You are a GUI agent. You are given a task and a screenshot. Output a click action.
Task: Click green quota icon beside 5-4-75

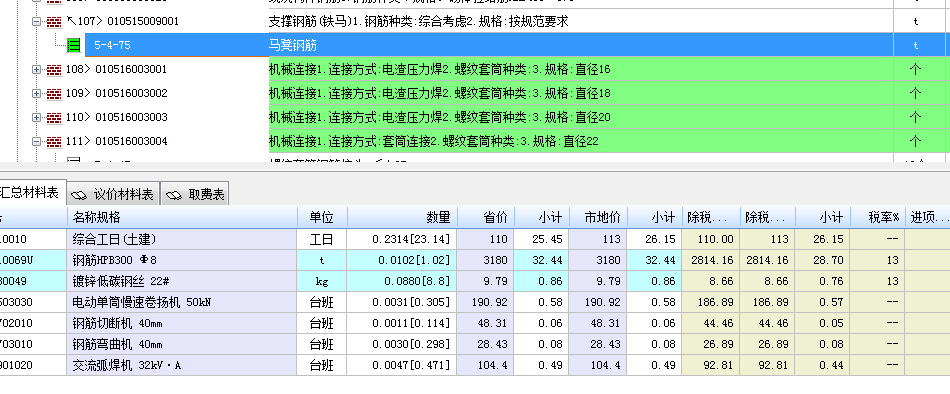(x=74, y=45)
